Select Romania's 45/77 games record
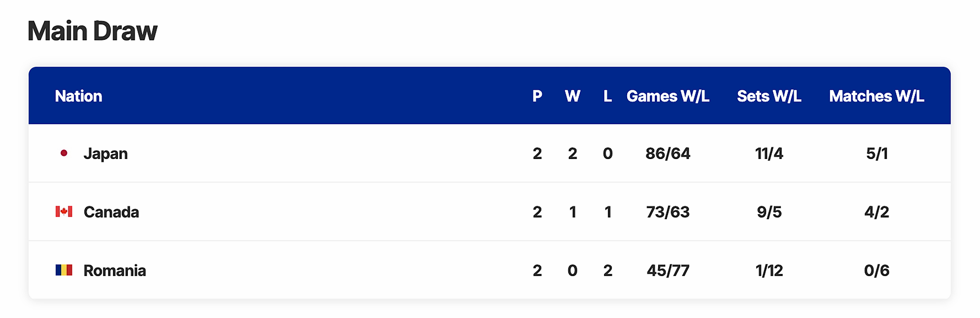 point(668,270)
